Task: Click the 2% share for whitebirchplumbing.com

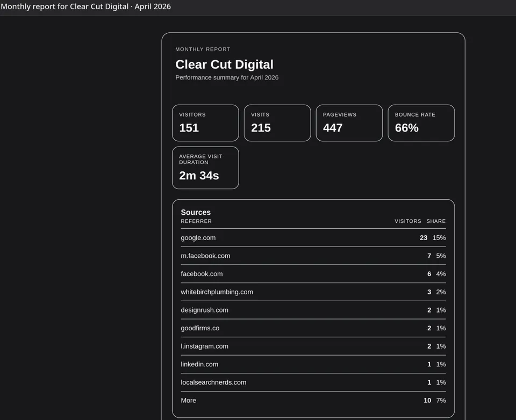Action: [441, 292]
